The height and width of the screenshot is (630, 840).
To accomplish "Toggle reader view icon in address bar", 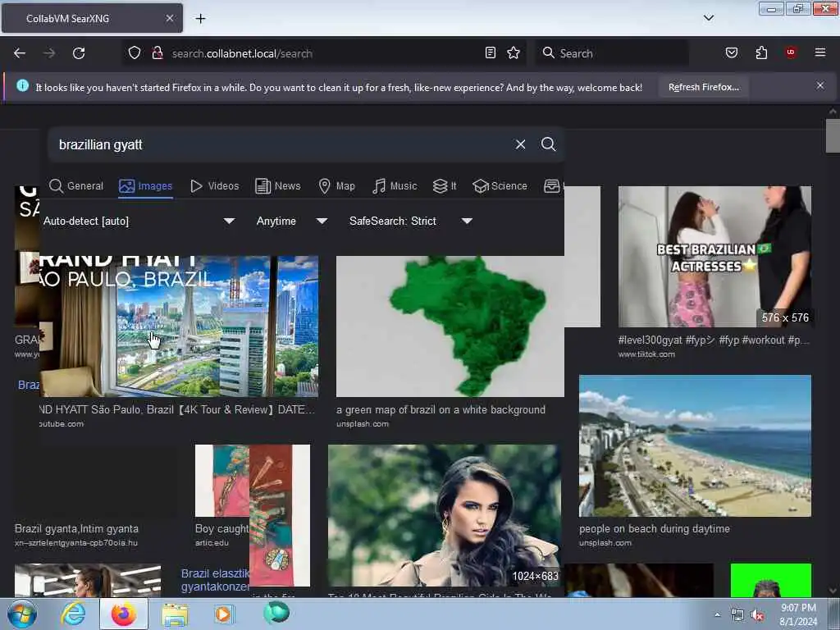I will point(491,52).
